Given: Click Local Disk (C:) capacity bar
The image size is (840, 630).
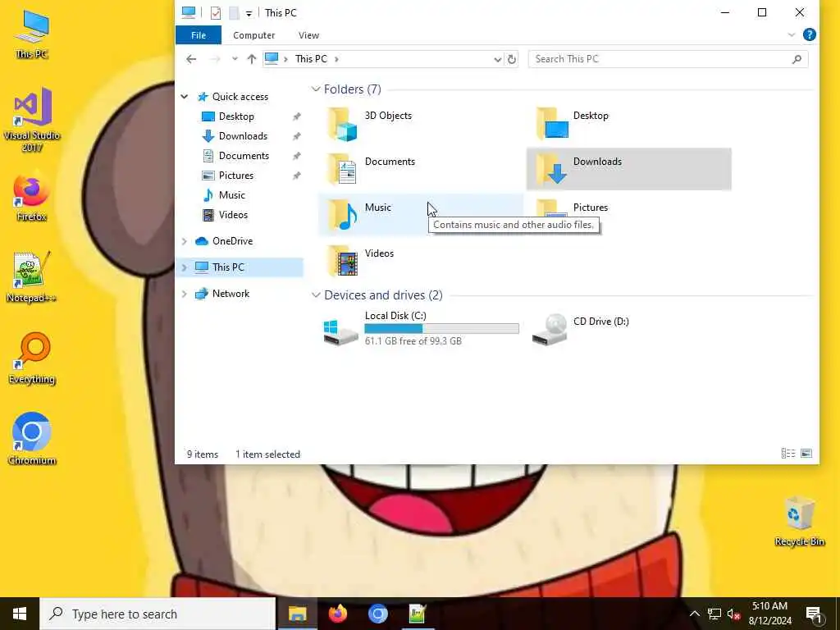Looking at the screenshot, I should [441, 328].
